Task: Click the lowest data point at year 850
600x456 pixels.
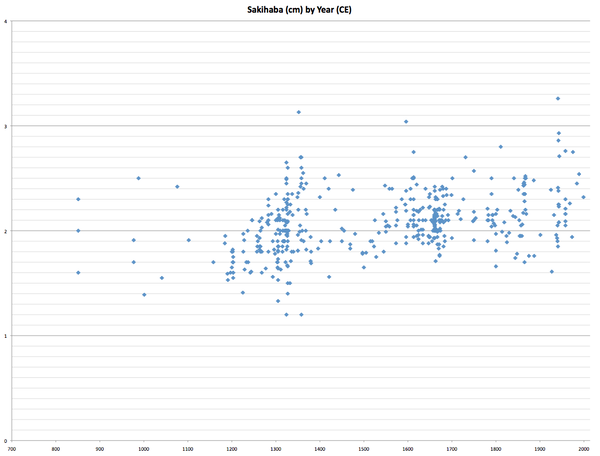Action: click(x=78, y=272)
